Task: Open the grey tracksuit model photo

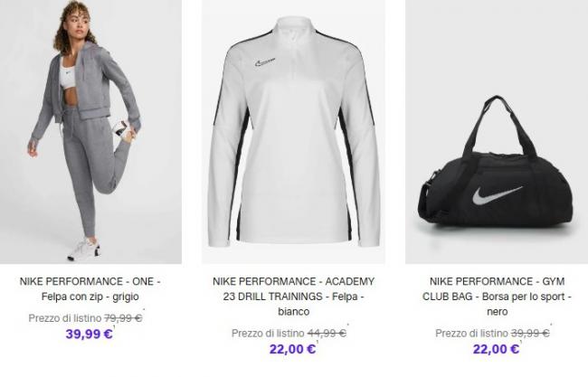Action: point(90,132)
